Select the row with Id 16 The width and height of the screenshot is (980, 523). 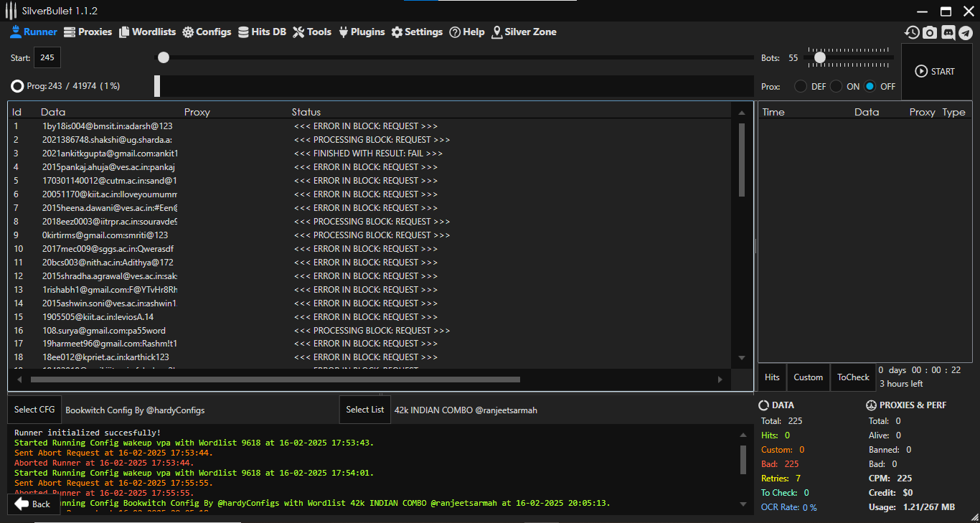tap(371, 331)
